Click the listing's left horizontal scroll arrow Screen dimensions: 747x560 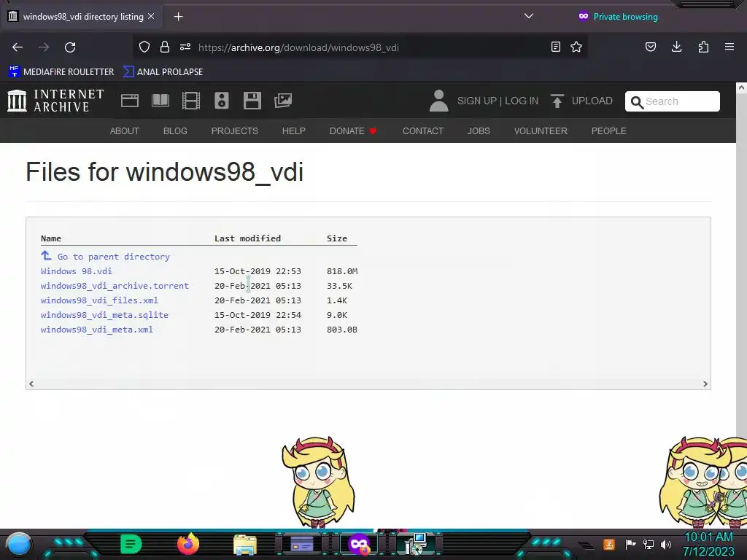tap(31, 384)
